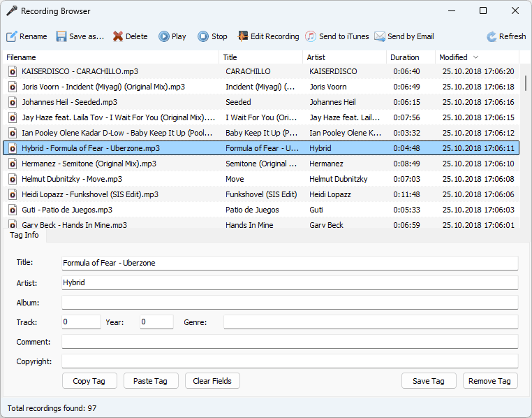Viewport: 532px width, 418px height.
Task: Click the Clear Fields button
Action: [212, 381]
